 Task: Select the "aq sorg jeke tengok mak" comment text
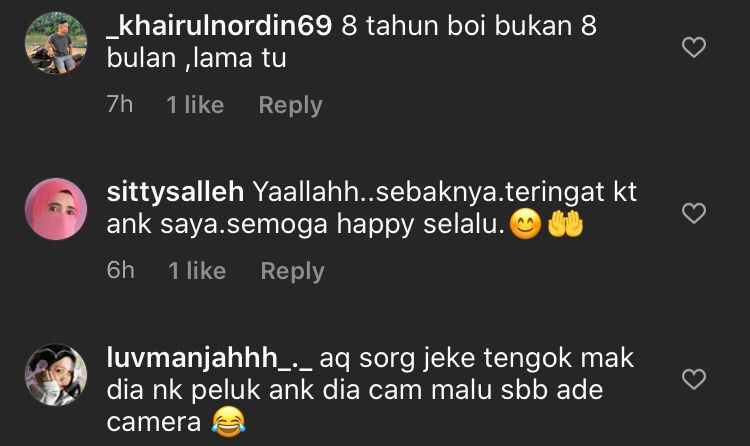(x=370, y=390)
